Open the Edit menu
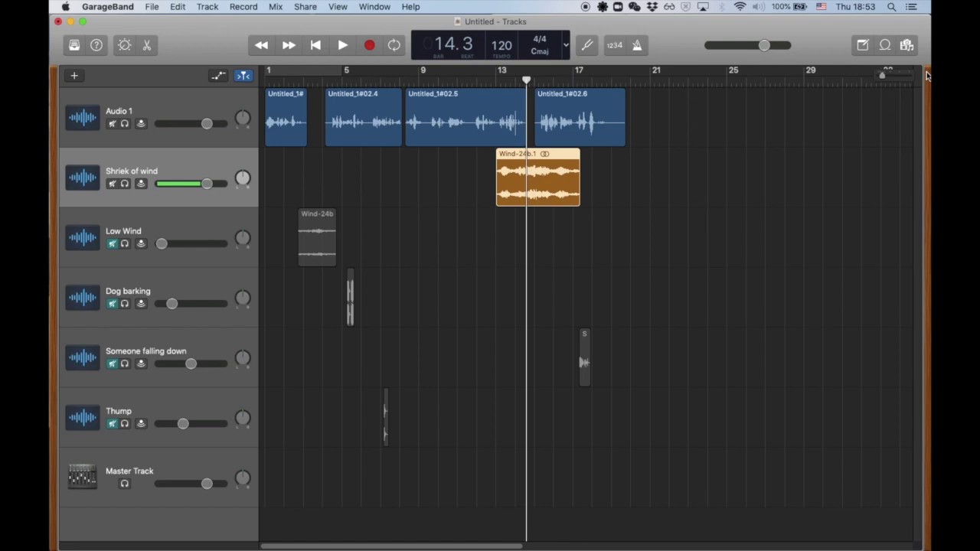980x551 pixels. (178, 7)
